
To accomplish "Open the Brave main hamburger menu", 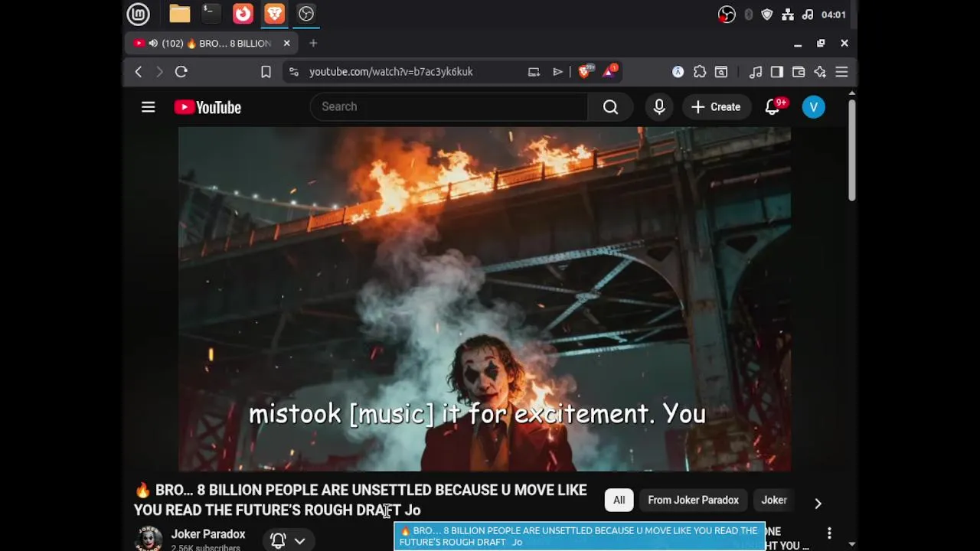I will [x=841, y=72].
